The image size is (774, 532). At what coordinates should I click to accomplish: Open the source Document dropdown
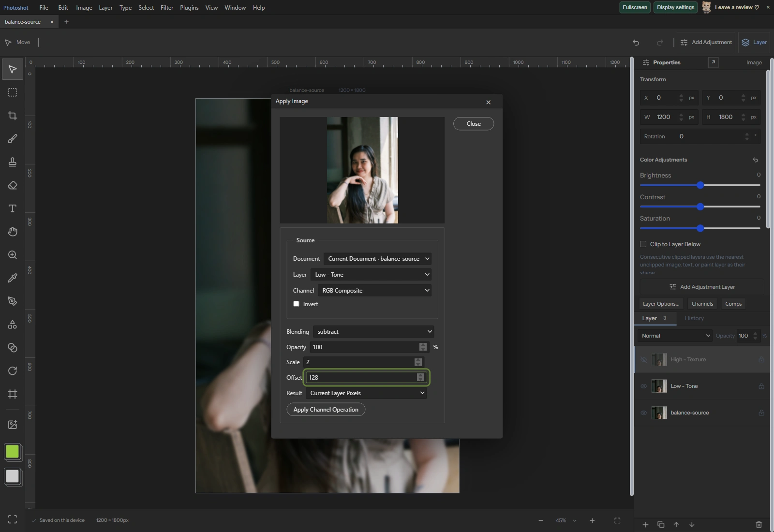(x=377, y=259)
